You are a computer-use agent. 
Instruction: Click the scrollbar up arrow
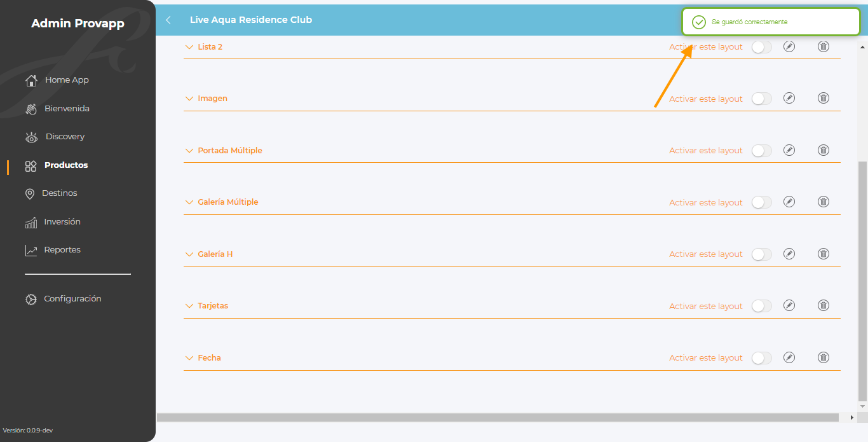coord(863,48)
